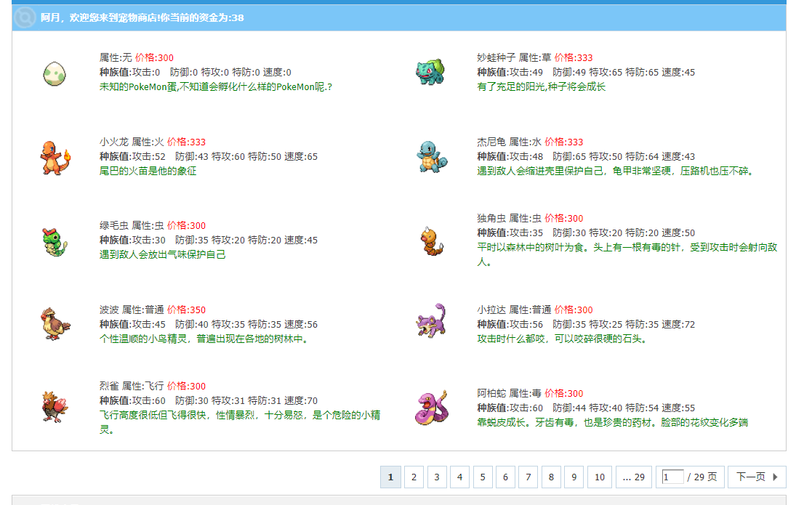
Task: Open page 5 in pagination
Action: click(x=483, y=477)
